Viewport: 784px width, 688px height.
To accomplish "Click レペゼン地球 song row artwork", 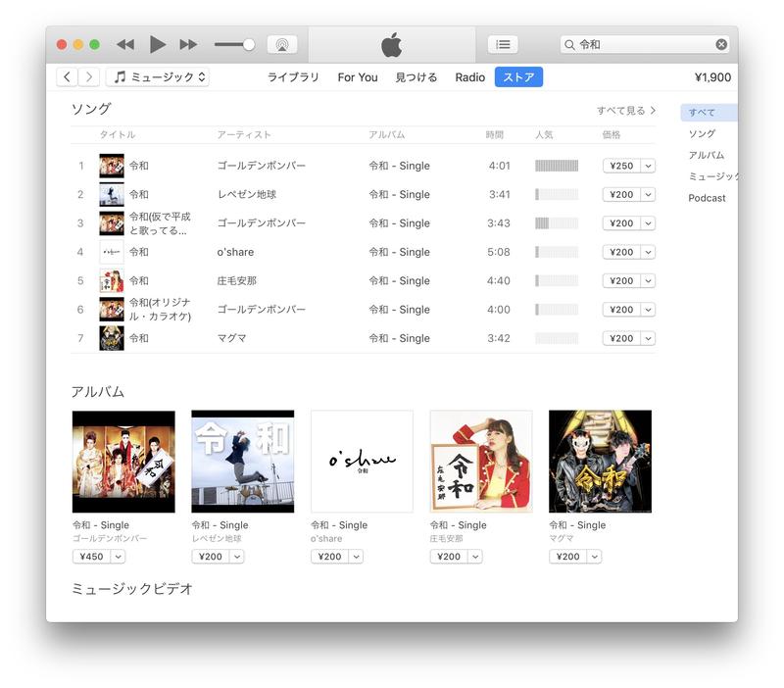I will (x=112, y=194).
